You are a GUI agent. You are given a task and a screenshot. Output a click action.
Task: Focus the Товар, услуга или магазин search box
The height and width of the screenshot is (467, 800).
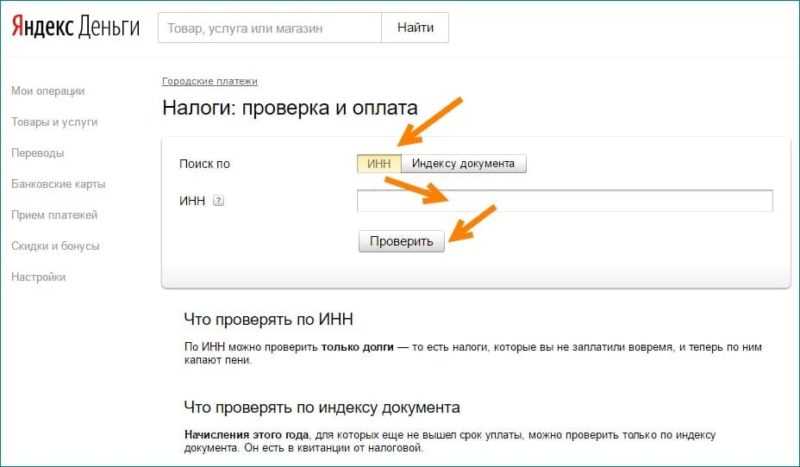268,28
